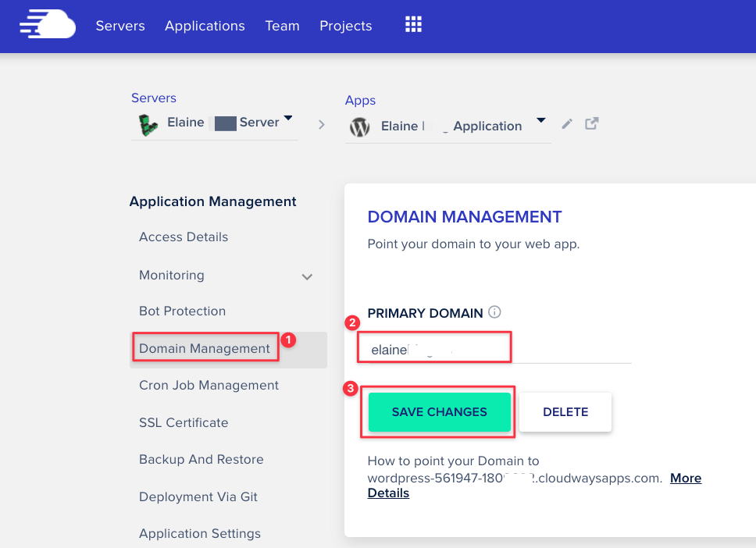Click breadcrumb arrow between server and apps
The height and width of the screenshot is (548, 756).
322,125
